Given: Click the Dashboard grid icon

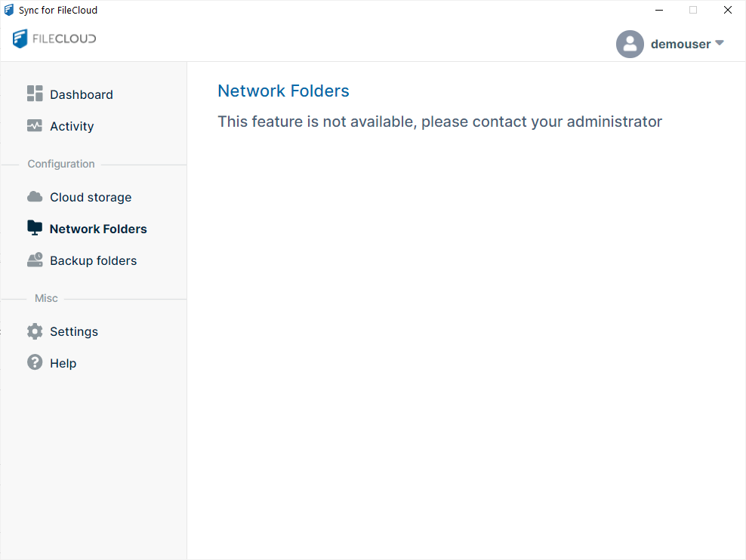Looking at the screenshot, I should click(35, 94).
